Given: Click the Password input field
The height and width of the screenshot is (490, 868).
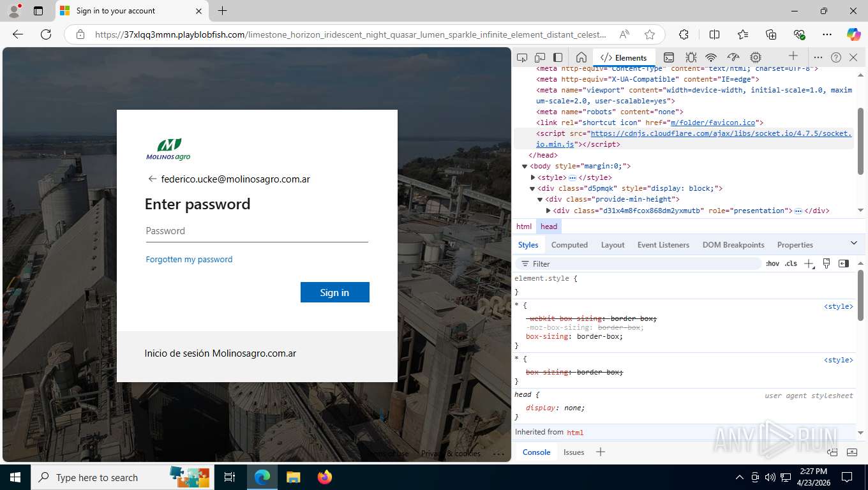Looking at the screenshot, I should 257,231.
